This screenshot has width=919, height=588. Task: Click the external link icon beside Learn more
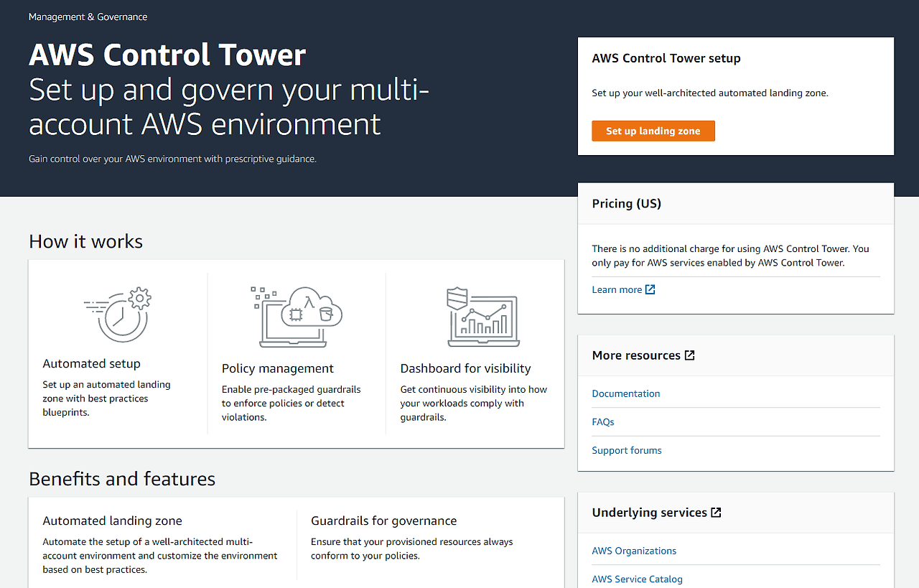pos(650,289)
